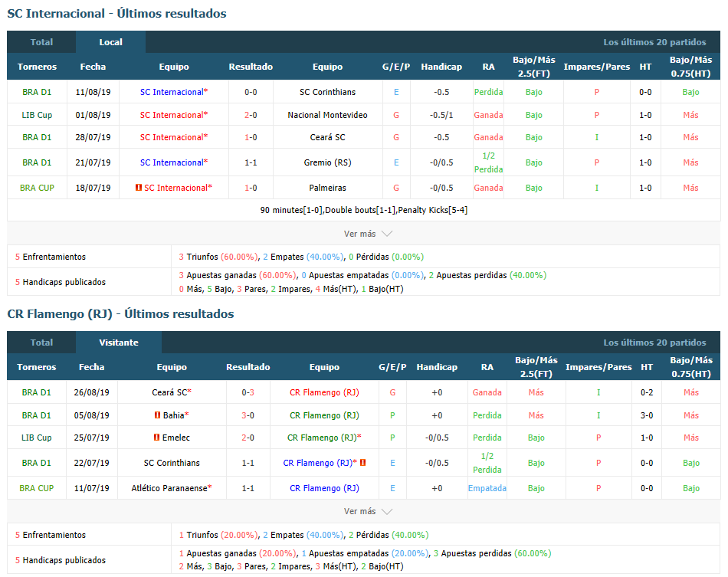Screen dimensions: 728x577
Task: Open the Emelec team link
Action: point(176,438)
